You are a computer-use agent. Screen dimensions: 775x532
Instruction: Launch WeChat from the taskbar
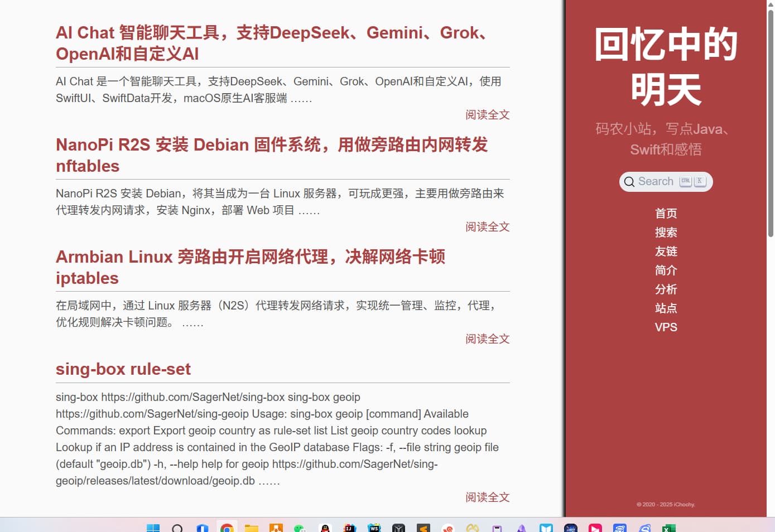[x=300, y=528]
